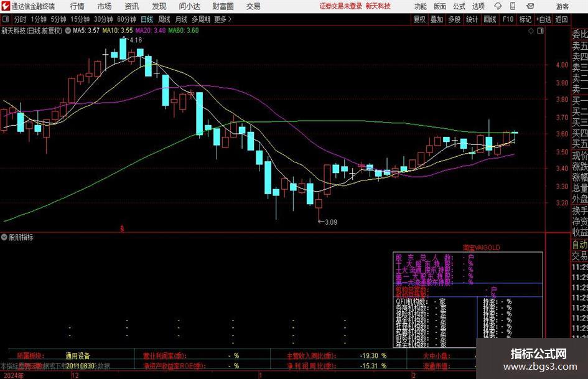Image resolution: width=588 pixels, height=379 pixels.
Task: Open the 交易 menu
Action: pos(253,6)
